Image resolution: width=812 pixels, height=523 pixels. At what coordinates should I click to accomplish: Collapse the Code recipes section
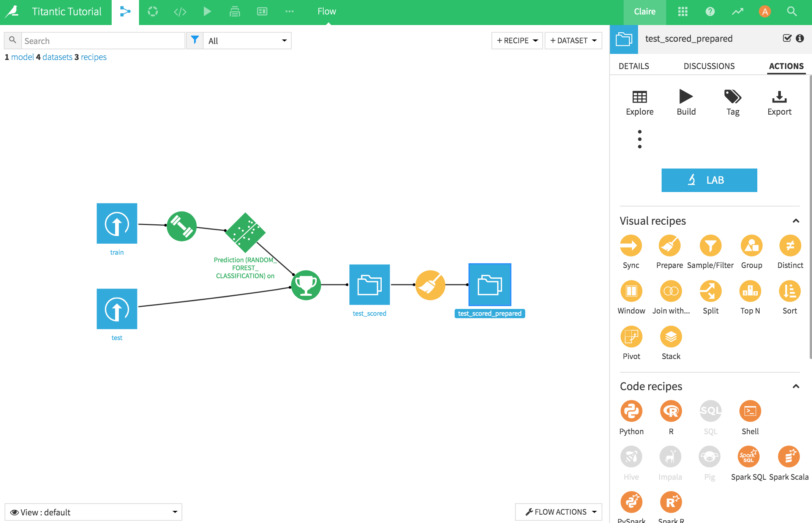(795, 386)
